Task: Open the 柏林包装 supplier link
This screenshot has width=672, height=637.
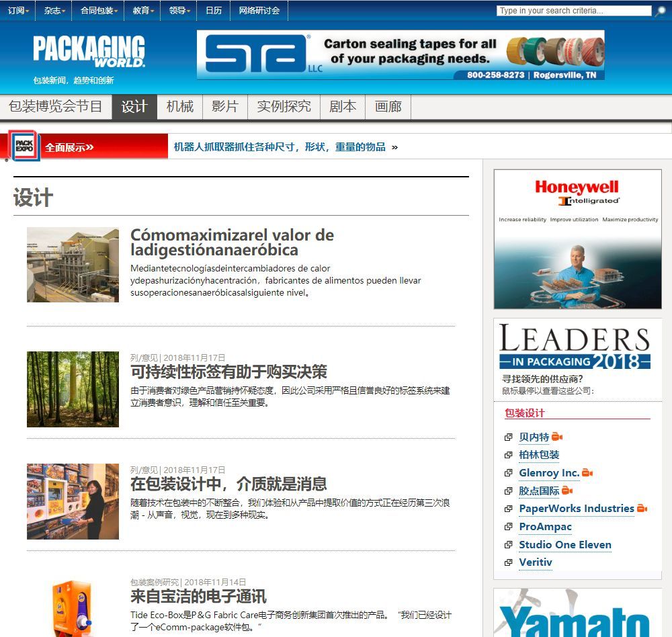Action: [x=539, y=455]
